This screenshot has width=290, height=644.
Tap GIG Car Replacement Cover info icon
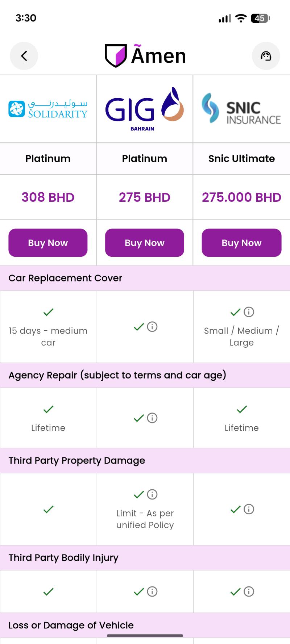point(152,327)
